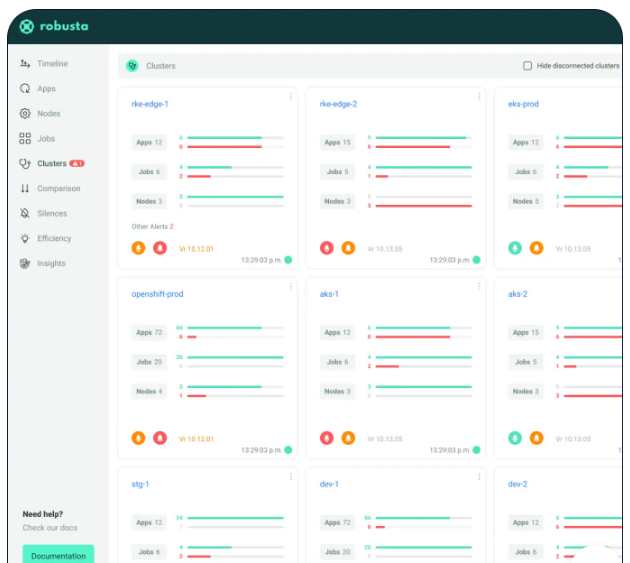
Task: Click Apps 72 label on openshift-prod
Action: pyautogui.click(x=149, y=332)
